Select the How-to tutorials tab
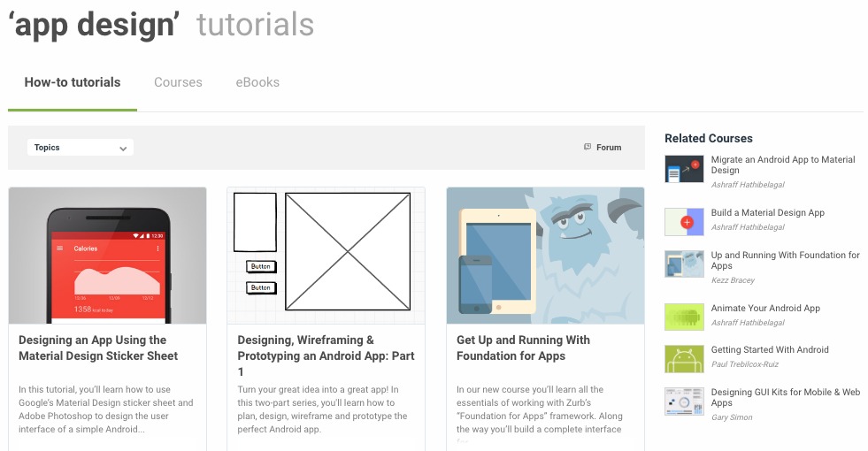Viewport: 868px width, 451px height. click(x=73, y=82)
